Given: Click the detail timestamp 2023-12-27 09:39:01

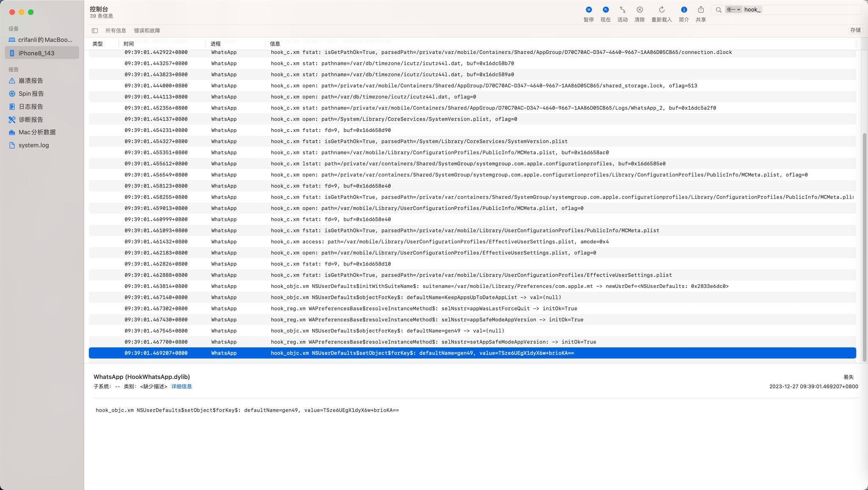Looking at the screenshot, I should (813, 387).
